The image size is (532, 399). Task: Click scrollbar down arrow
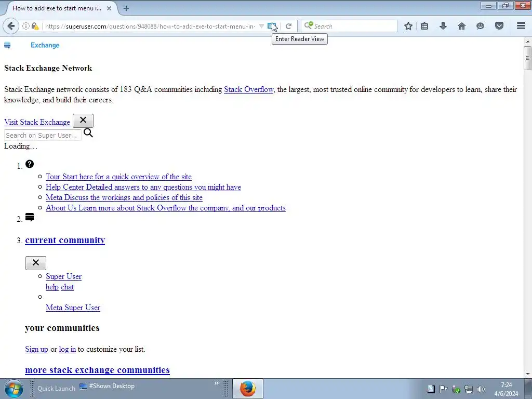[527, 374]
